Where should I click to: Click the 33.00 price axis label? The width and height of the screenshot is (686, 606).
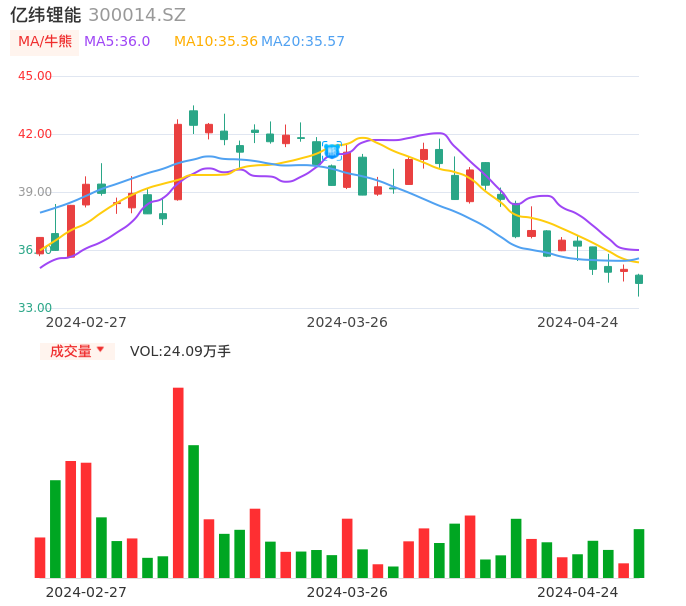coord(35,308)
